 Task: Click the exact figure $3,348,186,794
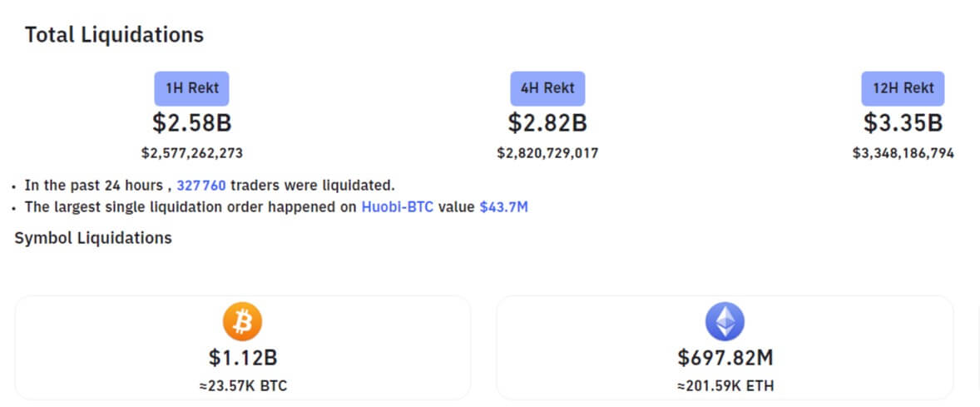click(x=903, y=153)
